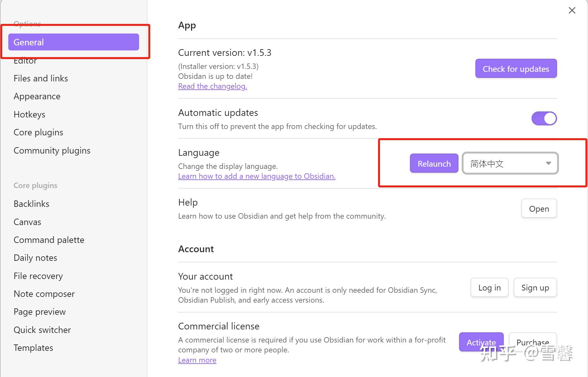Click the Sign up button

[x=535, y=288]
